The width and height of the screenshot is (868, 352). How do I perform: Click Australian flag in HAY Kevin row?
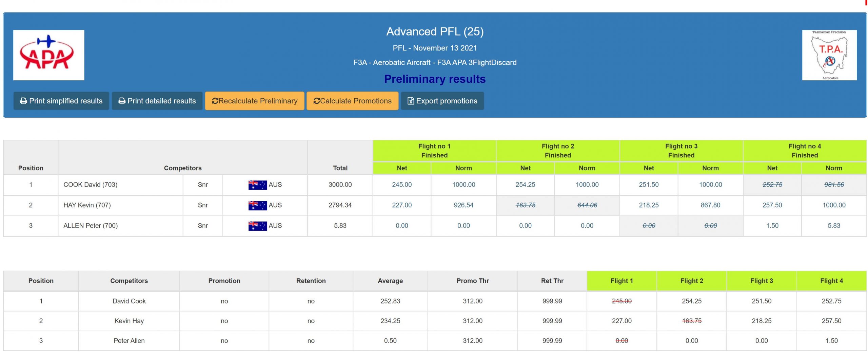[257, 205]
